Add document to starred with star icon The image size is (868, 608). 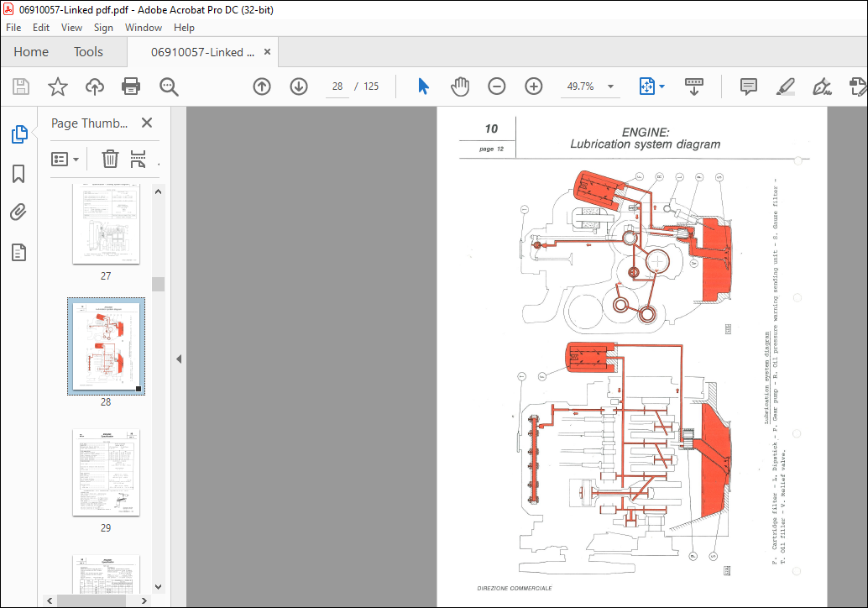(x=58, y=86)
